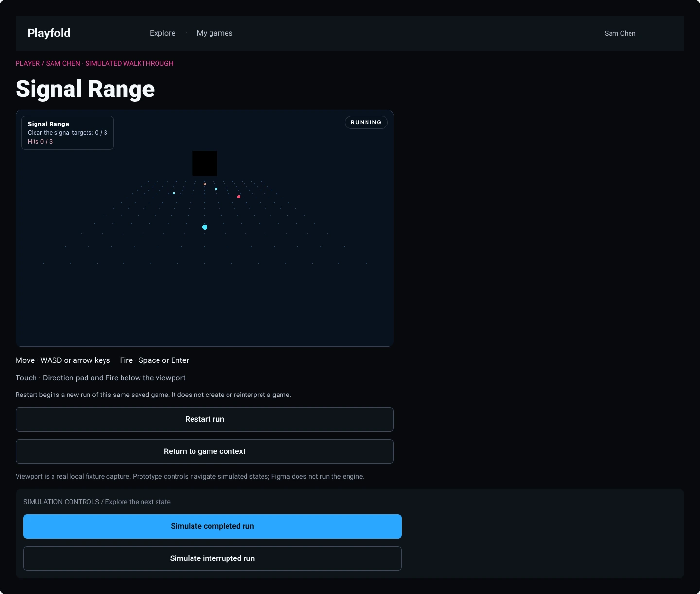This screenshot has width=700, height=594.
Task: Click the 'Restart begins a new run' note
Action: (x=153, y=395)
